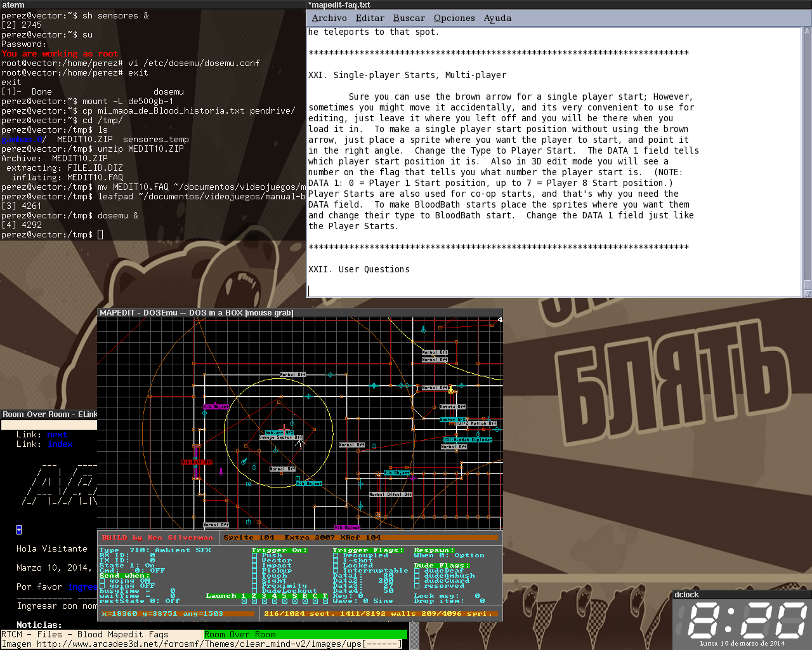The width and height of the screenshot is (812, 650).
Task: Toggle the Proximity trigger checkbox
Action: 254,586
